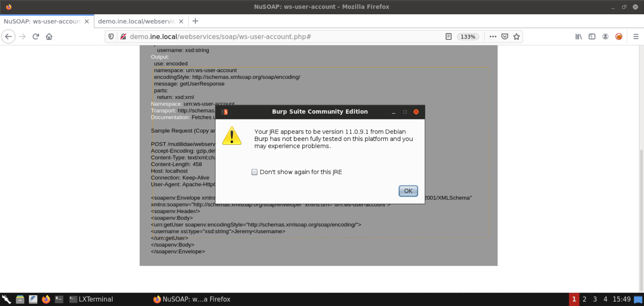Open Firefox account icon

(605, 37)
